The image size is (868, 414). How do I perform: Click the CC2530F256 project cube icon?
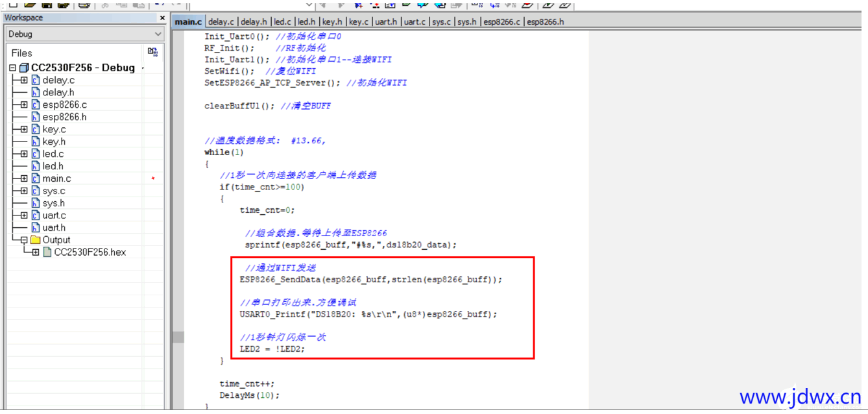(24, 67)
